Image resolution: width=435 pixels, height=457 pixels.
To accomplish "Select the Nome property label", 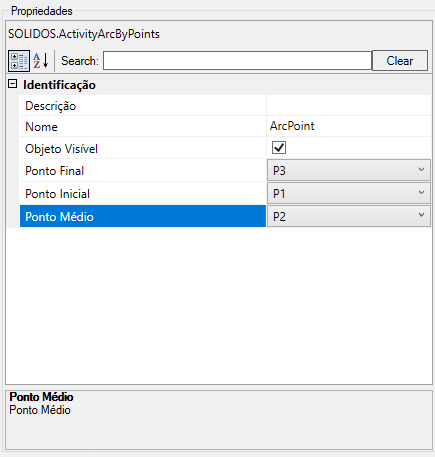I will pyautogui.click(x=41, y=127).
